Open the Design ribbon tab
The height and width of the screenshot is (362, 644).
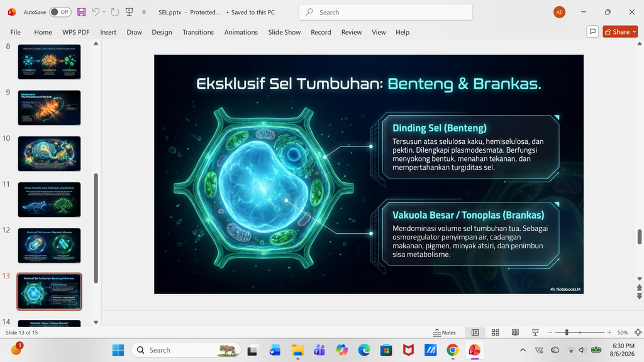pos(162,32)
